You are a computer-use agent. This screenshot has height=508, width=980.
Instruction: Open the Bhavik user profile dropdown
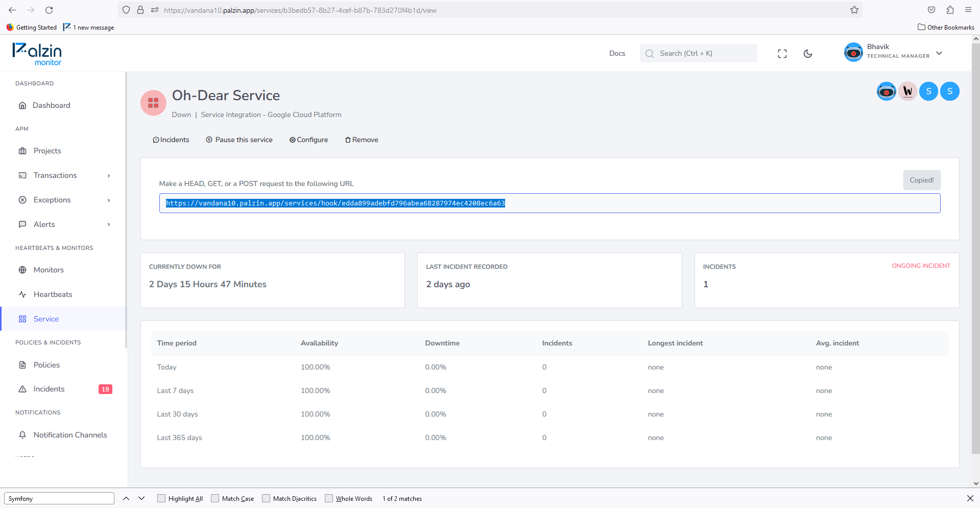click(x=893, y=53)
